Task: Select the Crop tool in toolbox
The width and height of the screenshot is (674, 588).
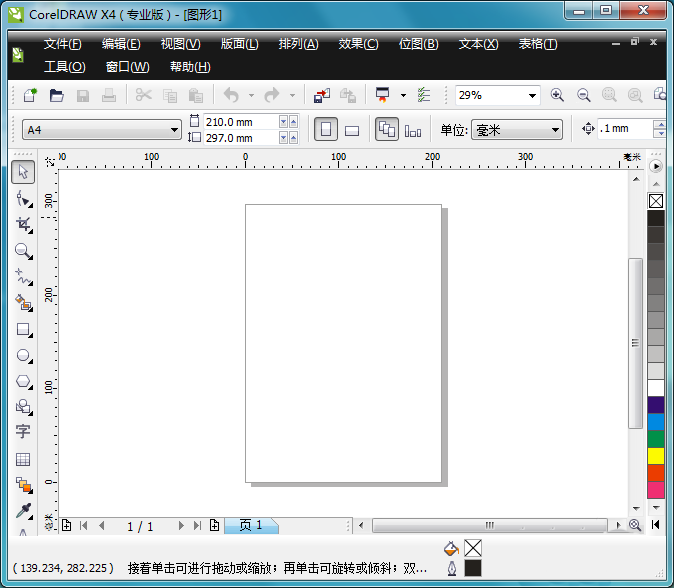Action: pos(24,225)
